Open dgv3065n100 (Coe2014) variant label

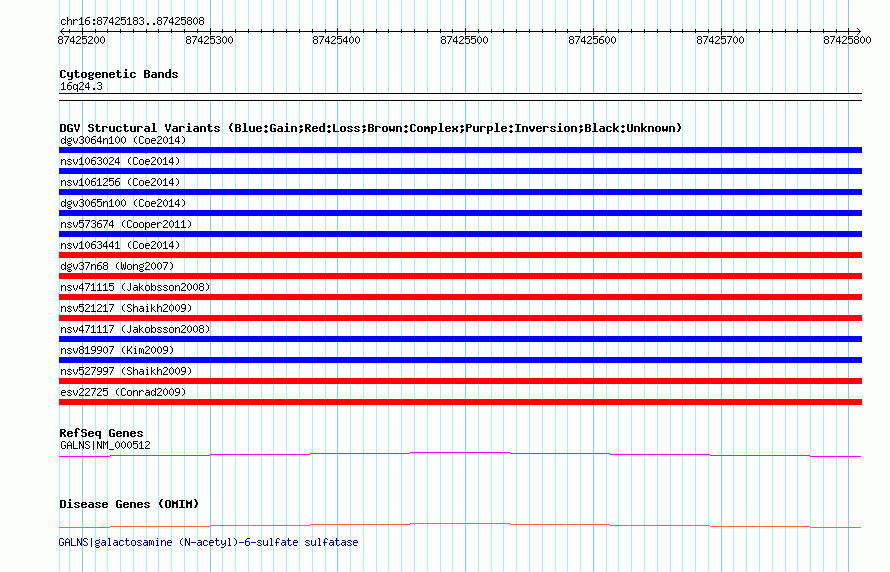pos(123,203)
